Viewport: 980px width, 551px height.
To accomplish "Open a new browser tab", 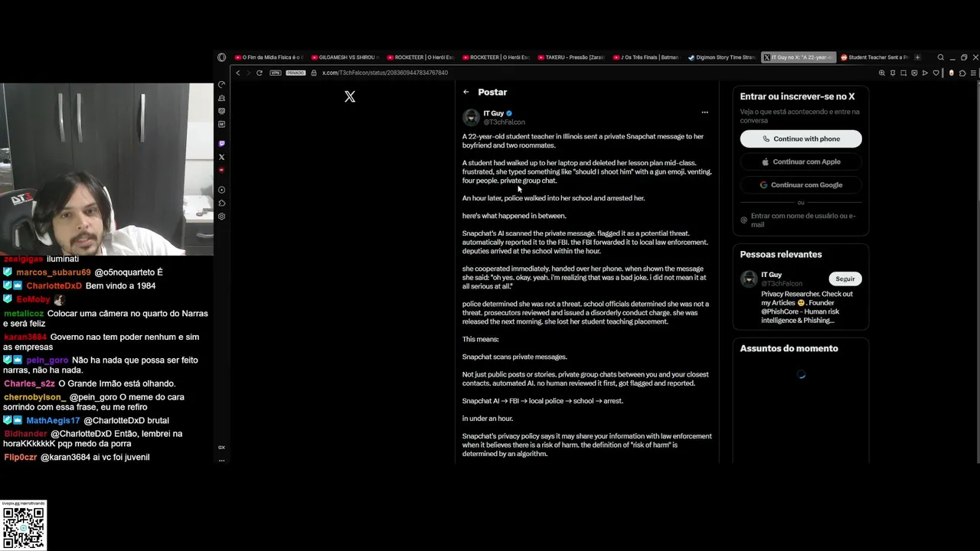I will [917, 57].
